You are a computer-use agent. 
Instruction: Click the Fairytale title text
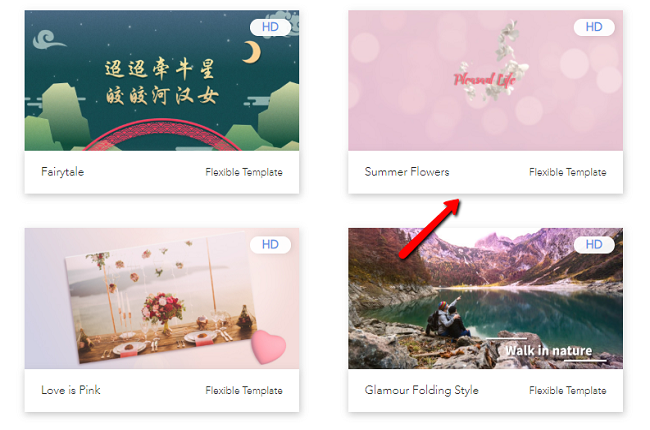point(63,172)
